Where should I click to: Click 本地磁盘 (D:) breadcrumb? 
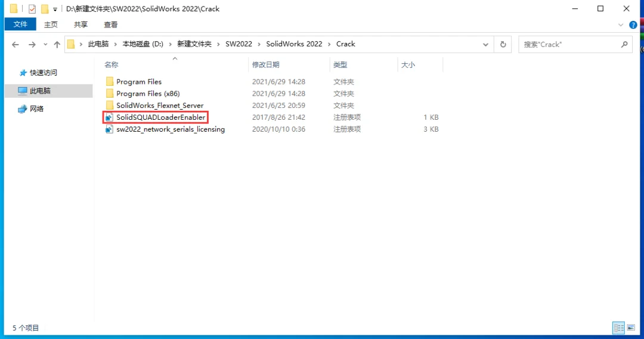pyautogui.click(x=143, y=44)
